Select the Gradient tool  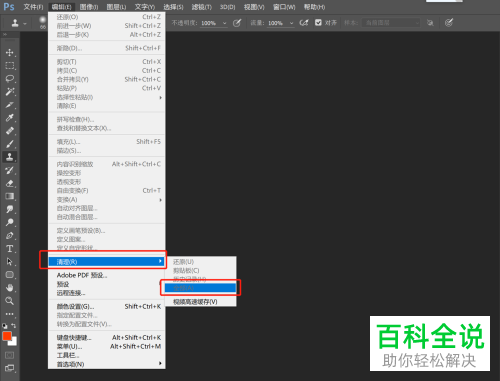click(x=10, y=196)
